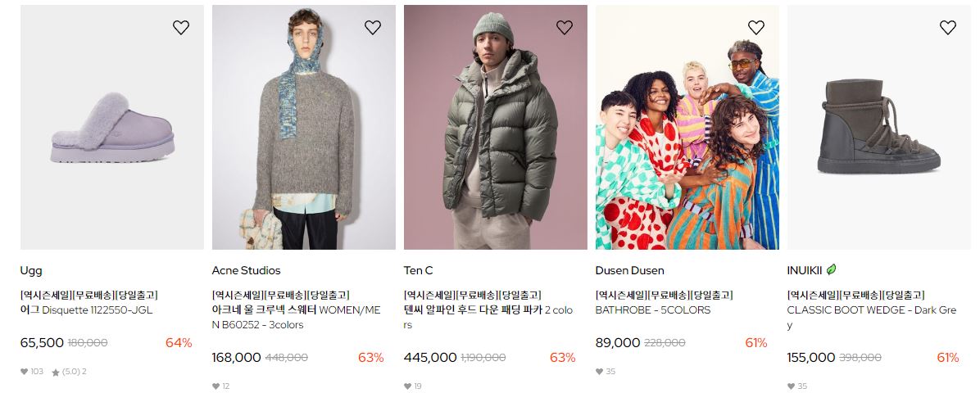Image resolution: width=980 pixels, height=393 pixels.
Task: Click heart icon on Dusen Dusen bathrobe
Action: (756, 28)
